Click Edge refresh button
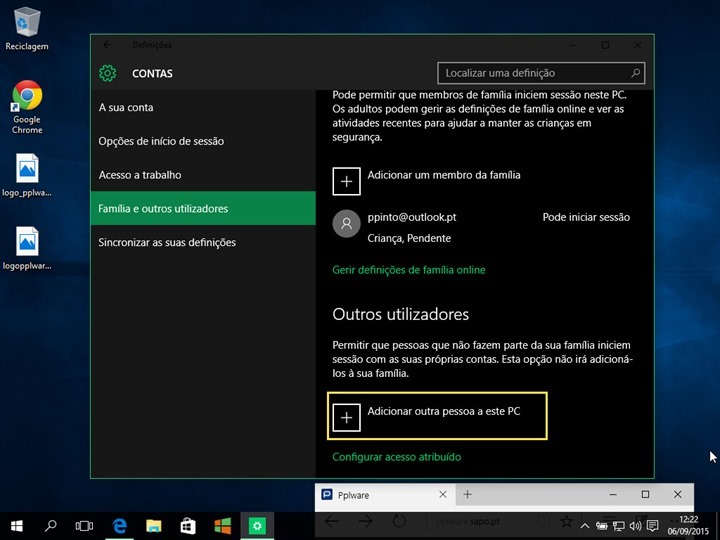The height and width of the screenshot is (540, 720). 399,521
